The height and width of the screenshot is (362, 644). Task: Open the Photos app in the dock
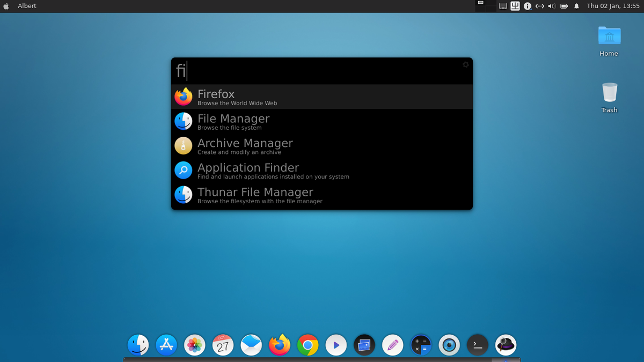coord(194,345)
